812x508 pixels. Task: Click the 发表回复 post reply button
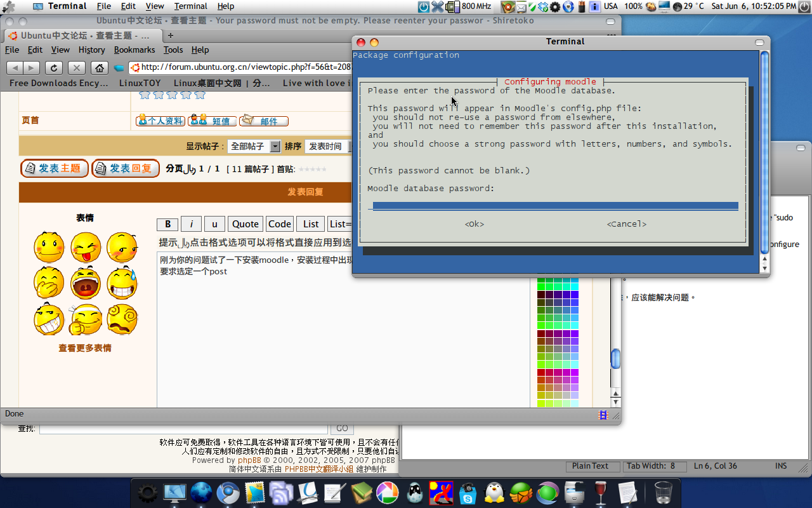pyautogui.click(x=126, y=168)
